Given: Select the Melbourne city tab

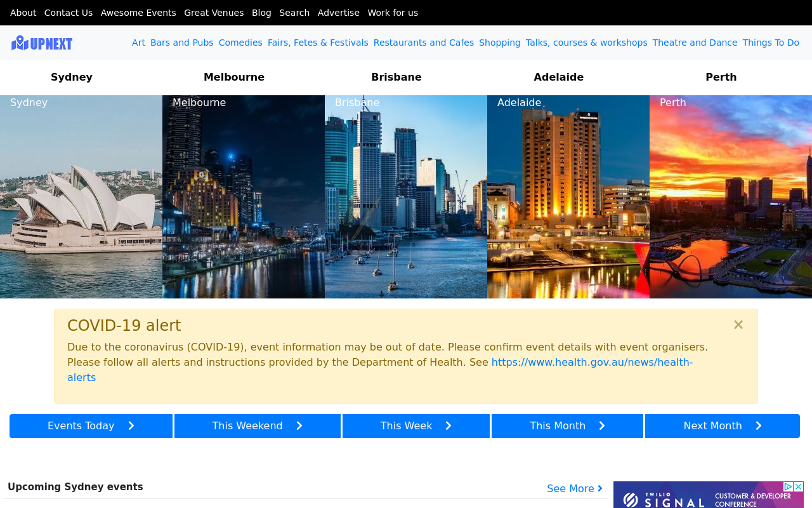Looking at the screenshot, I should point(234,77).
